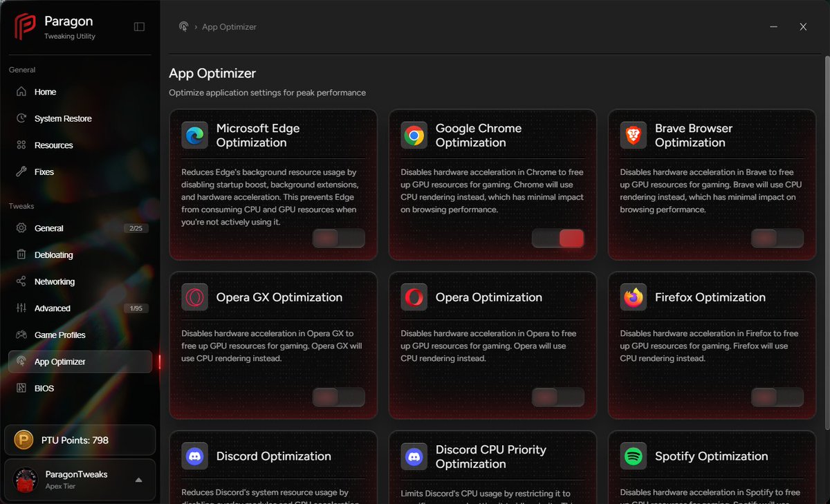The height and width of the screenshot is (504, 830).
Task: Click the ParagonTweaks profile avatar
Action: coord(25,480)
